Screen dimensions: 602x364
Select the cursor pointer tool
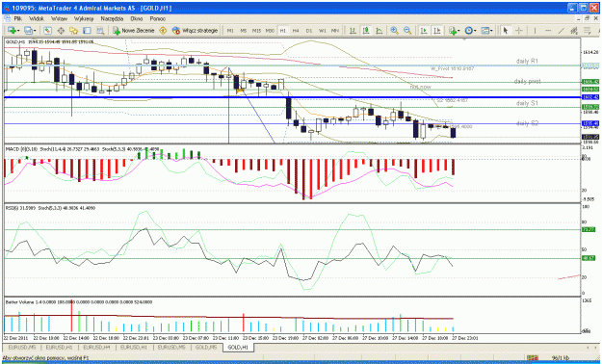click(x=506, y=31)
